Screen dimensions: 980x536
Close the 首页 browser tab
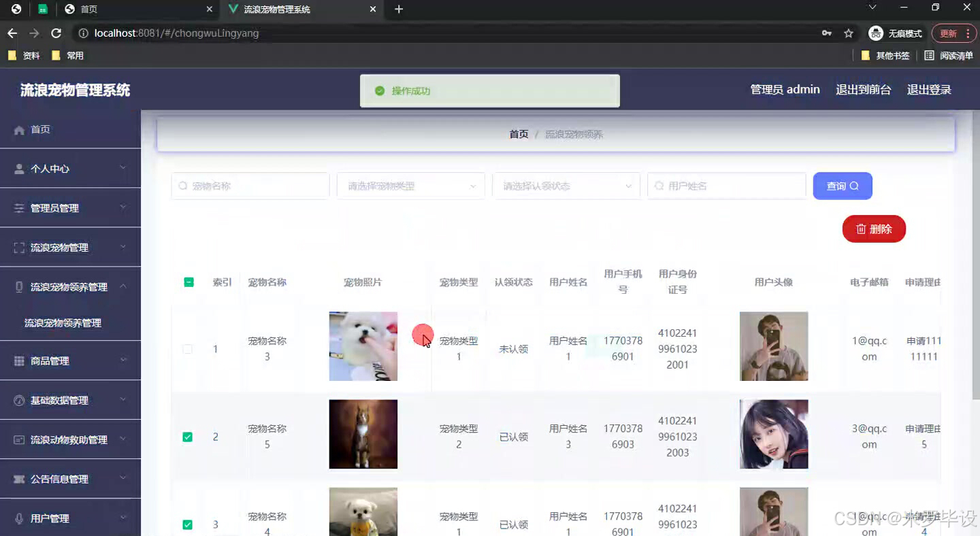click(210, 10)
